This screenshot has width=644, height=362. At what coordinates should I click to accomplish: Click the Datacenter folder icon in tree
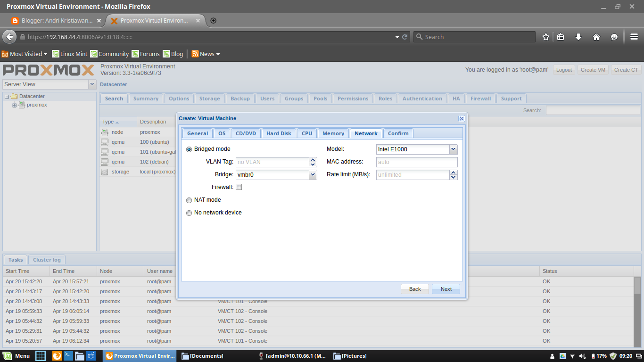tap(14, 96)
